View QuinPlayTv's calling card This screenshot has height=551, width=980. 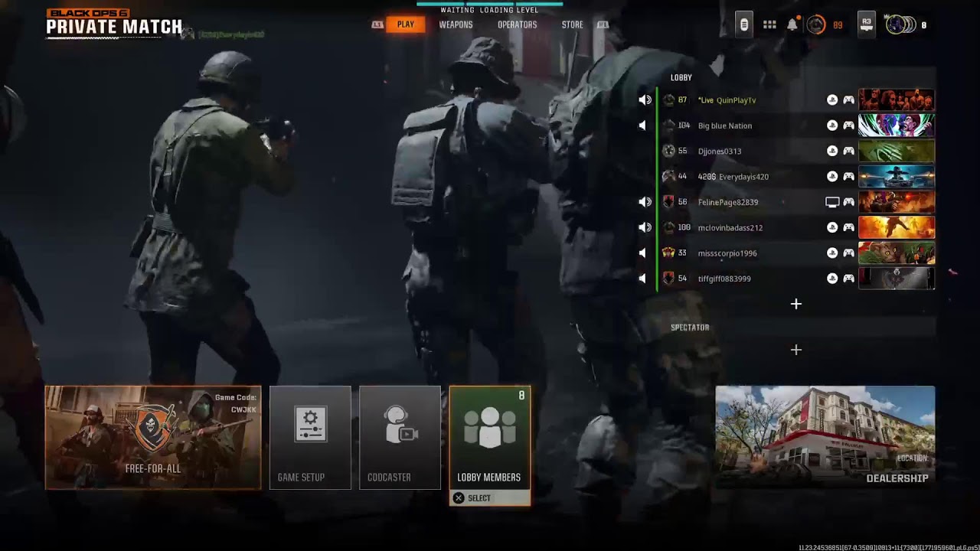click(897, 99)
